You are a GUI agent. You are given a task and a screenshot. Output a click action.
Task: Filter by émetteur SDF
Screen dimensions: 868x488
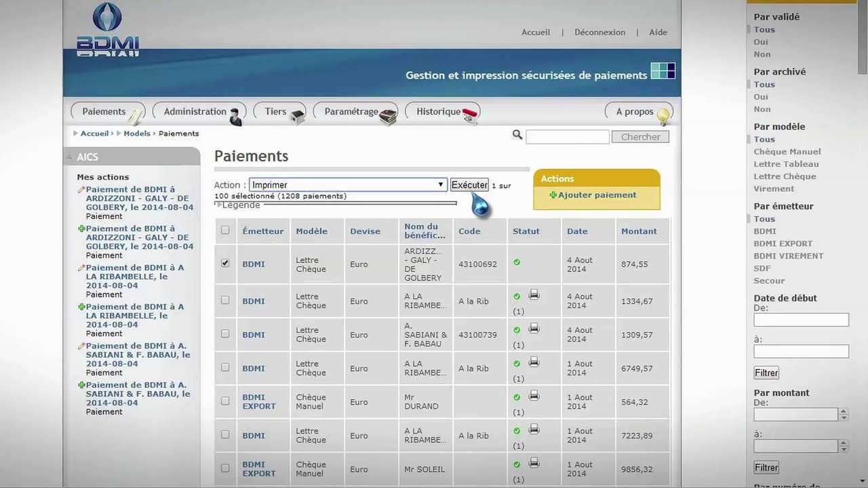pyautogui.click(x=762, y=268)
